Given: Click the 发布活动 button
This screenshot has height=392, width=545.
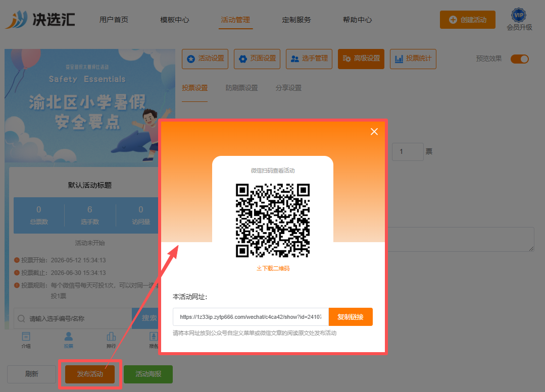Looking at the screenshot, I should click(x=90, y=374).
